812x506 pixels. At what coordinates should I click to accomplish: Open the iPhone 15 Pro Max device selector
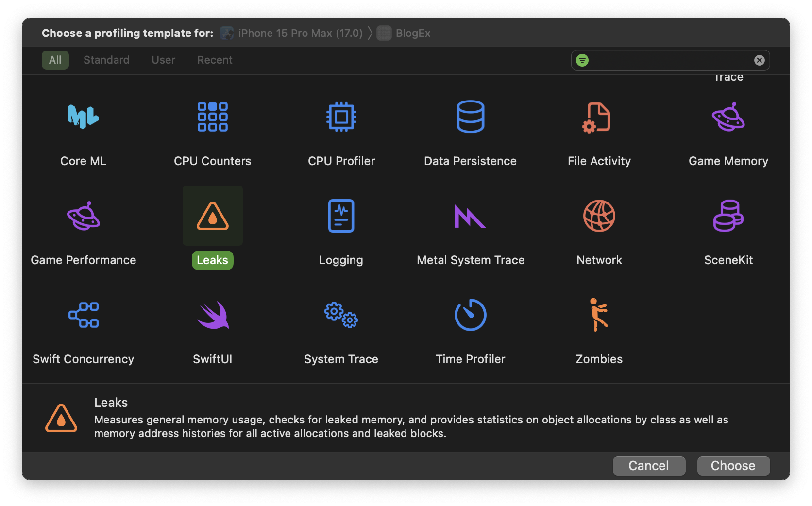tap(291, 33)
